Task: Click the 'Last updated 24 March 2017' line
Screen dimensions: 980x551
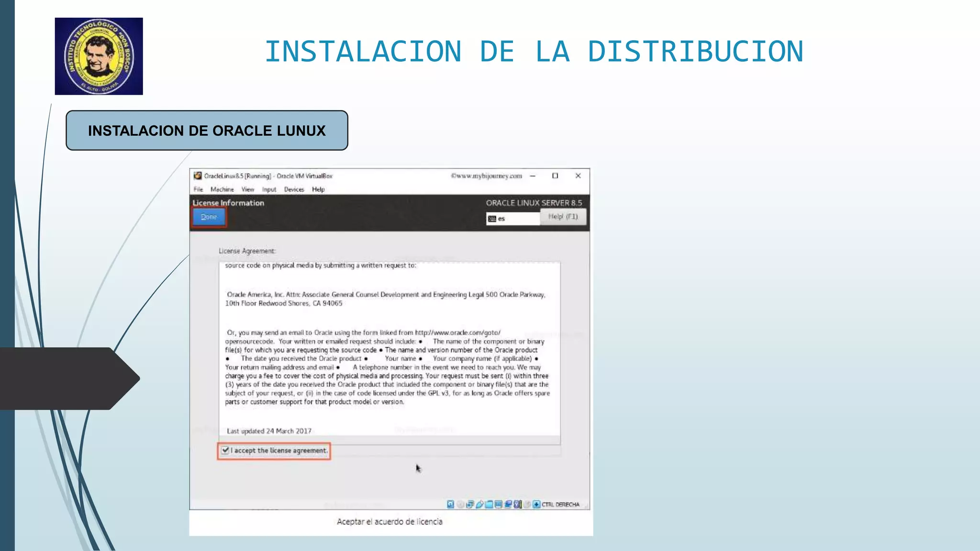Action: click(269, 431)
